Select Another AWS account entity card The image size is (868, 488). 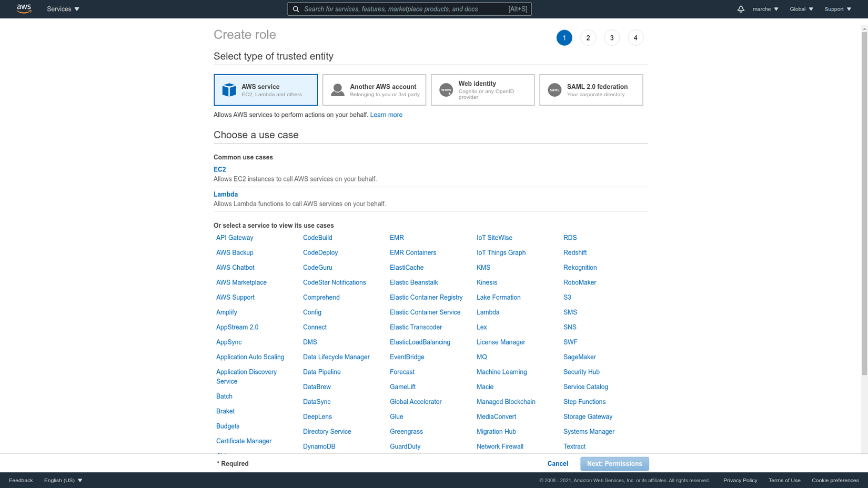tap(374, 90)
